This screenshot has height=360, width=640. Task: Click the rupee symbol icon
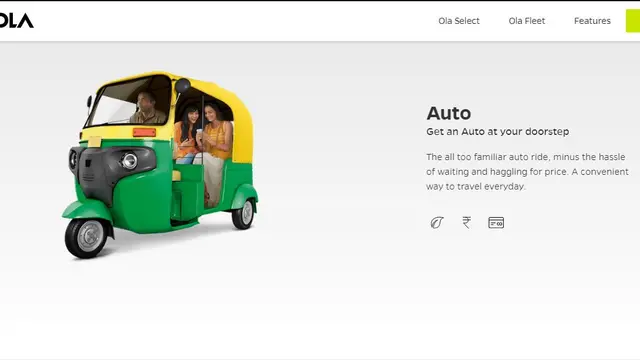pyautogui.click(x=467, y=222)
